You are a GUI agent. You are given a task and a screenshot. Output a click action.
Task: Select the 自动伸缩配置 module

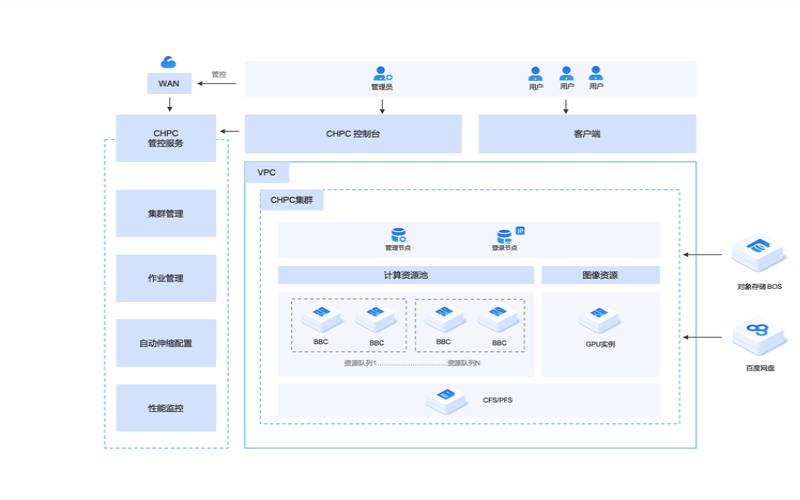[166, 343]
